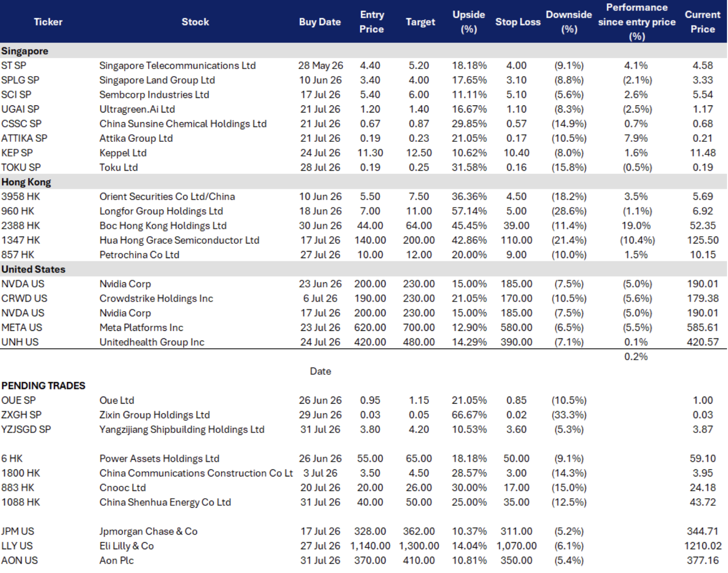Click the Aon Plc stock name
This screenshot has height=573, width=728.
116,560
